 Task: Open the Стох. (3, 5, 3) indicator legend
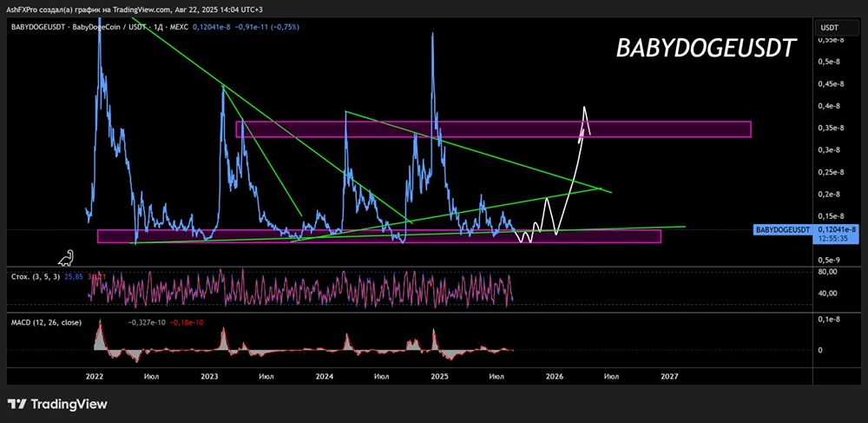pyautogui.click(x=36, y=275)
